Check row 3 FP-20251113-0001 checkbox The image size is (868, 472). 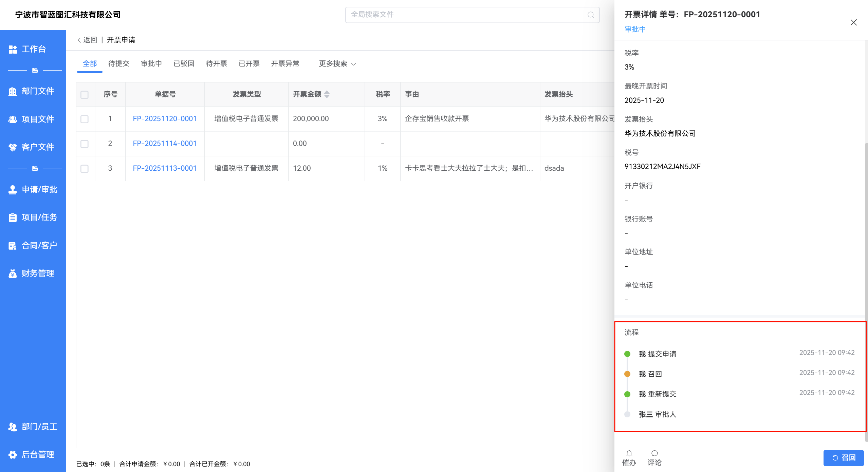click(x=85, y=169)
